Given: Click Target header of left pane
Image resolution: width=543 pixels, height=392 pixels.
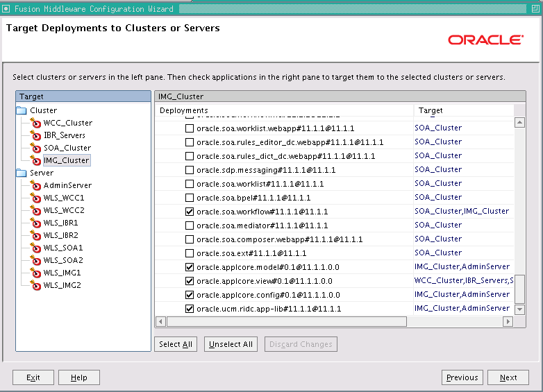Looking at the screenshot, I should tap(83, 96).
